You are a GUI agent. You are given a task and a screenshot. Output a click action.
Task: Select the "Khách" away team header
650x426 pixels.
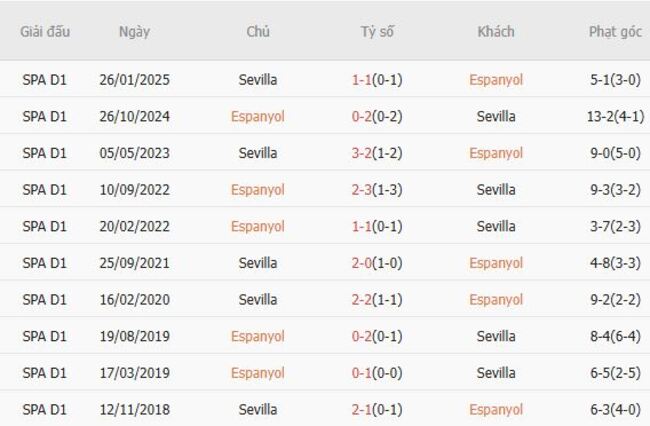pos(496,32)
